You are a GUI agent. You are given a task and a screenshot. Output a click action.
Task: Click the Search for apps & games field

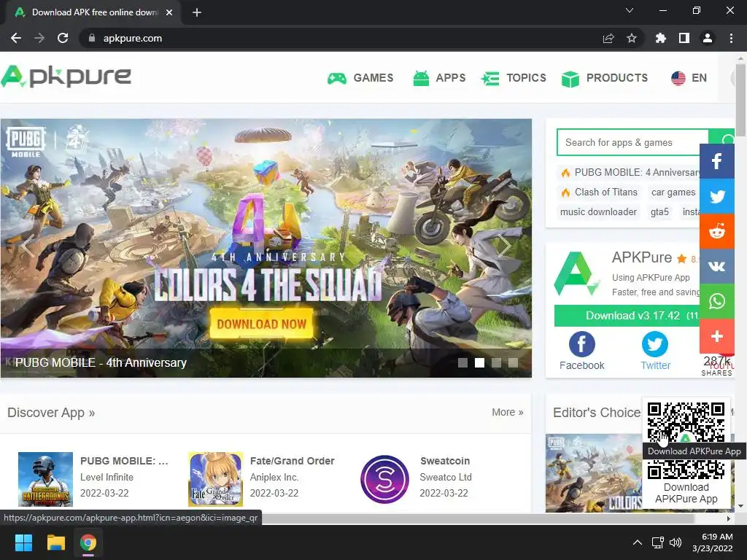coord(632,142)
